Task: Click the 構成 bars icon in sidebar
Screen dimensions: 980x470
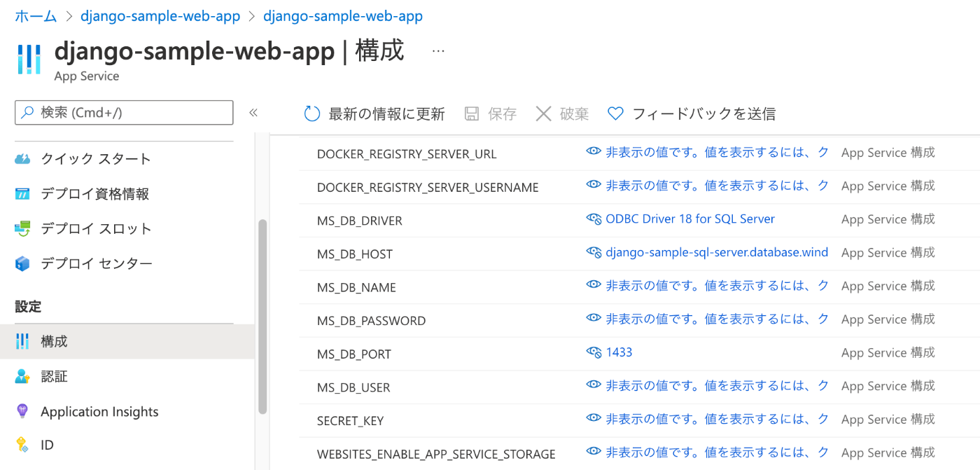Action: tap(22, 341)
